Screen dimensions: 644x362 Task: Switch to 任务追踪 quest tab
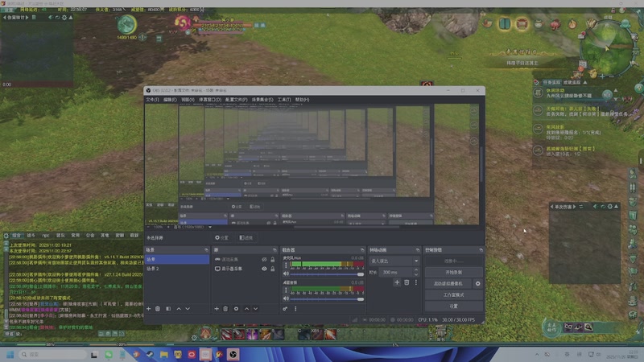[x=551, y=83]
